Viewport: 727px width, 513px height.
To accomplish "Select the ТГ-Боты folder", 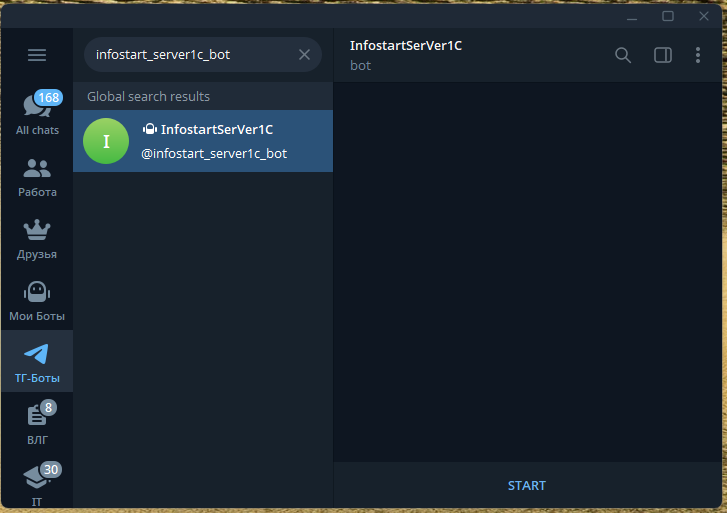I will [x=37, y=361].
